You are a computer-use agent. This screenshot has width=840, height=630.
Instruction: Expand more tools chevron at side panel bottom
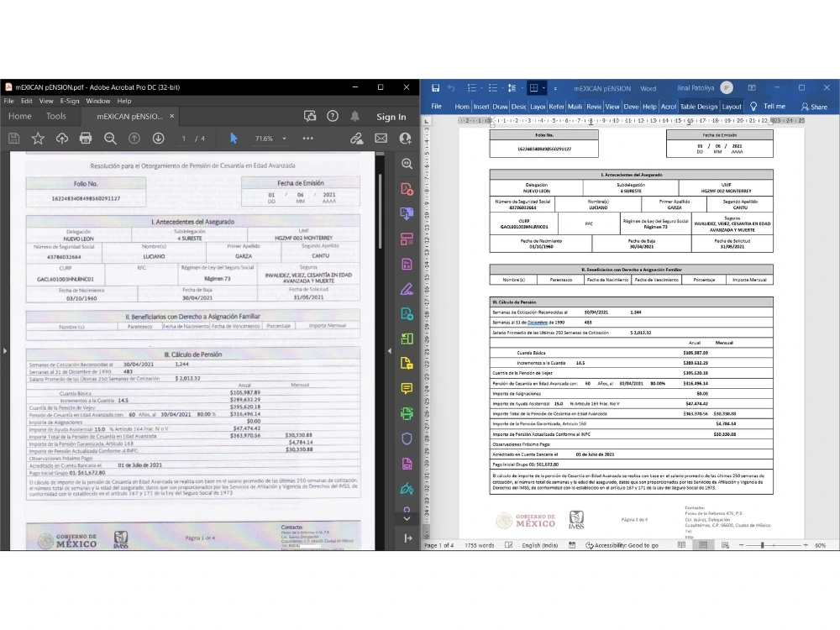407,518
